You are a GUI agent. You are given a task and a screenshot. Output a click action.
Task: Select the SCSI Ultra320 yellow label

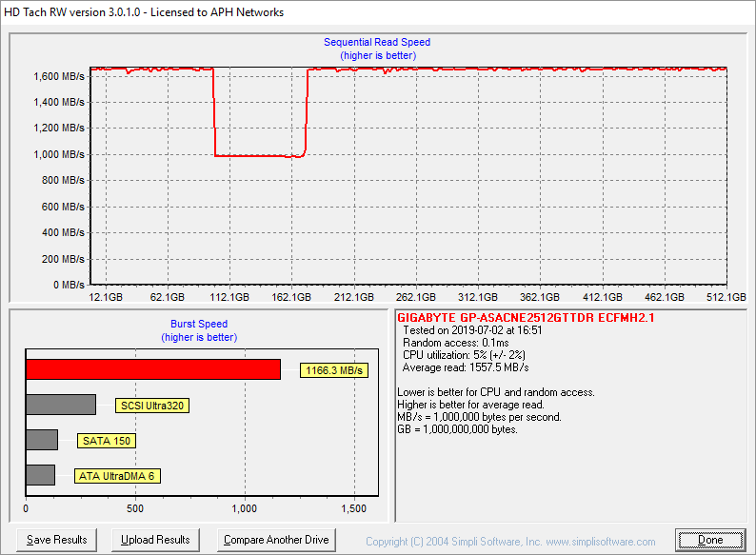[x=152, y=406]
